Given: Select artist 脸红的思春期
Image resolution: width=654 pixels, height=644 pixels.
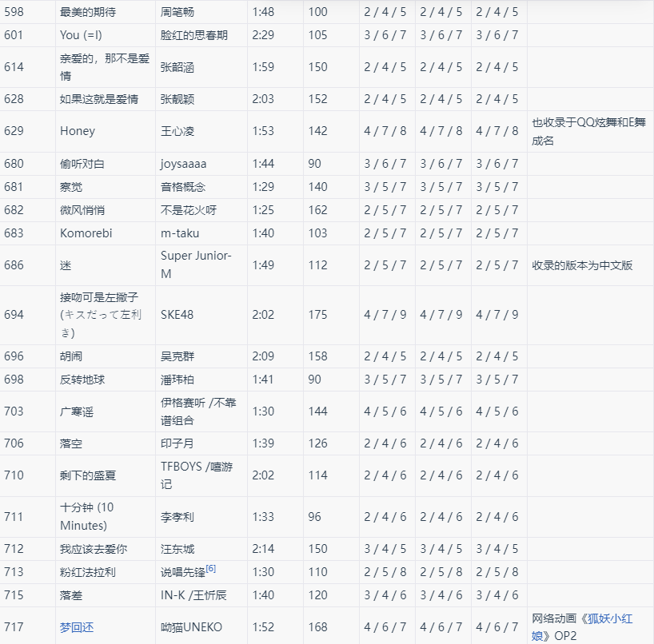Looking at the screenshot, I should tap(194, 35).
